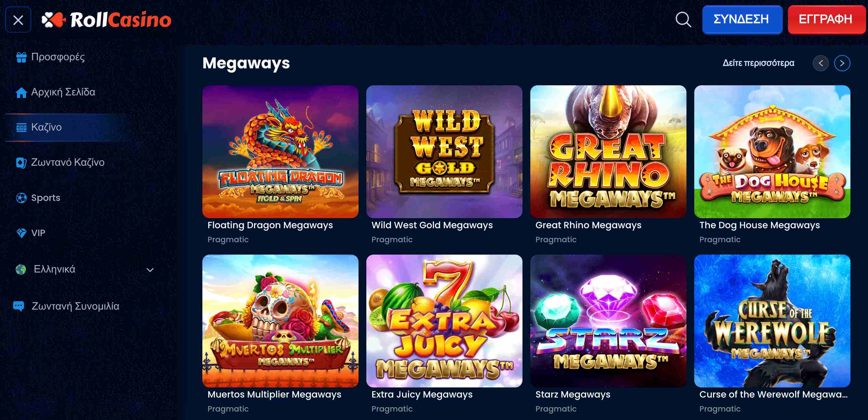Image resolution: width=868 pixels, height=420 pixels.
Task: Click the home icon for Αρχική Σελίδα
Action: (21, 92)
